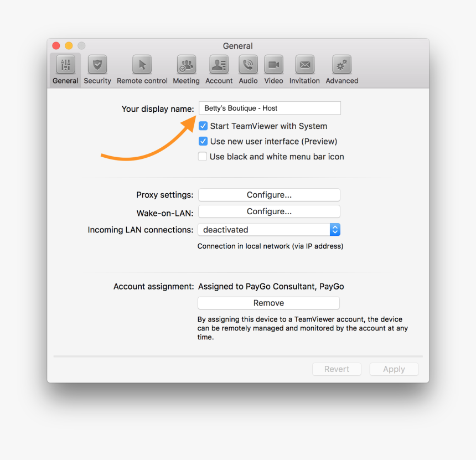
Task: Uncheck Start TeamViewer with System
Action: pyautogui.click(x=203, y=126)
